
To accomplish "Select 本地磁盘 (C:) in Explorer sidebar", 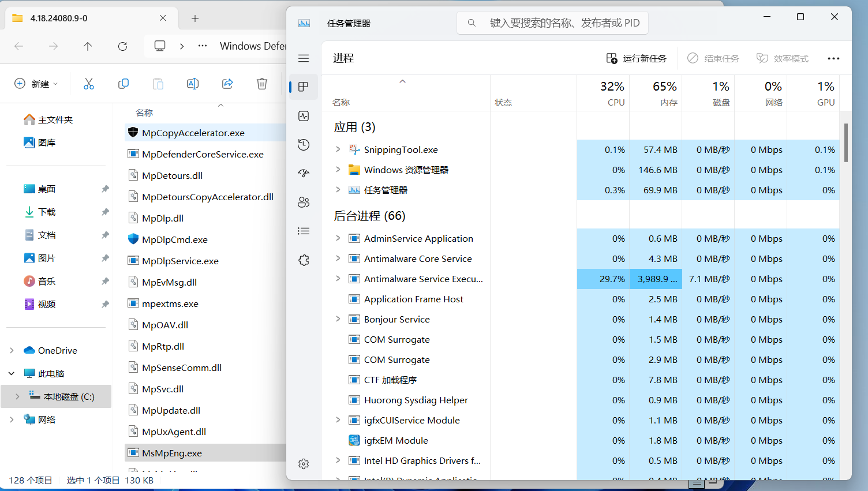I will 57,396.
